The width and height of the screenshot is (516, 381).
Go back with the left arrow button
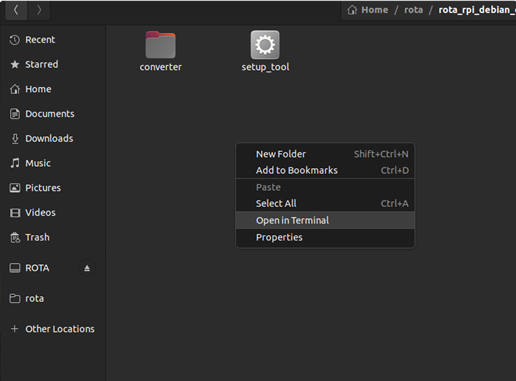(x=16, y=10)
